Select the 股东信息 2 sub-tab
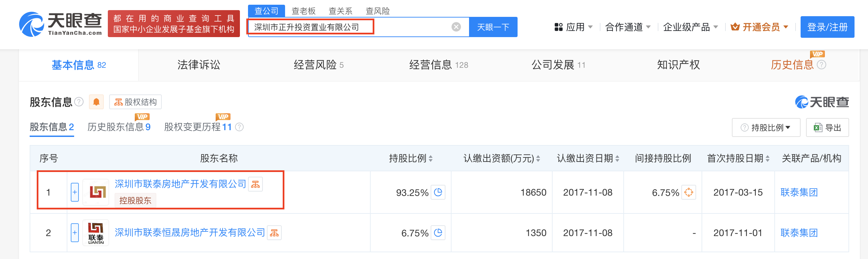 [52, 127]
